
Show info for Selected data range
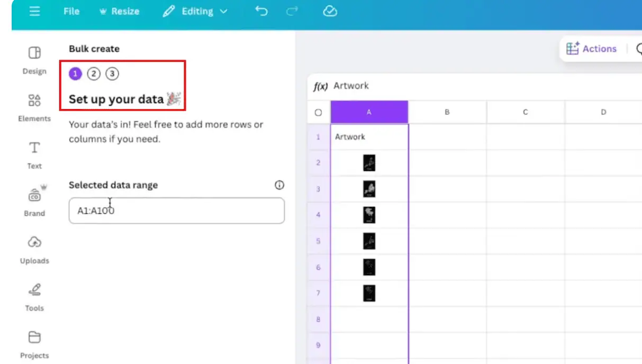[x=279, y=185]
